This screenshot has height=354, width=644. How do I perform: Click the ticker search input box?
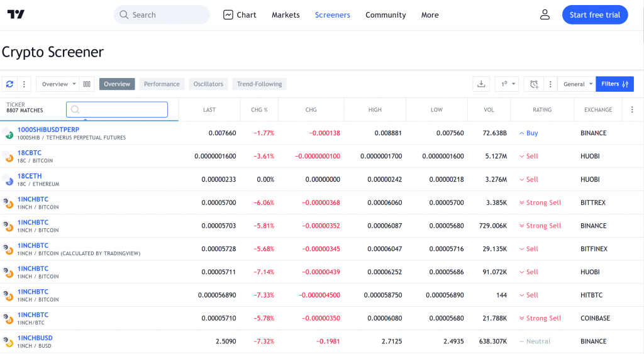pyautogui.click(x=116, y=109)
